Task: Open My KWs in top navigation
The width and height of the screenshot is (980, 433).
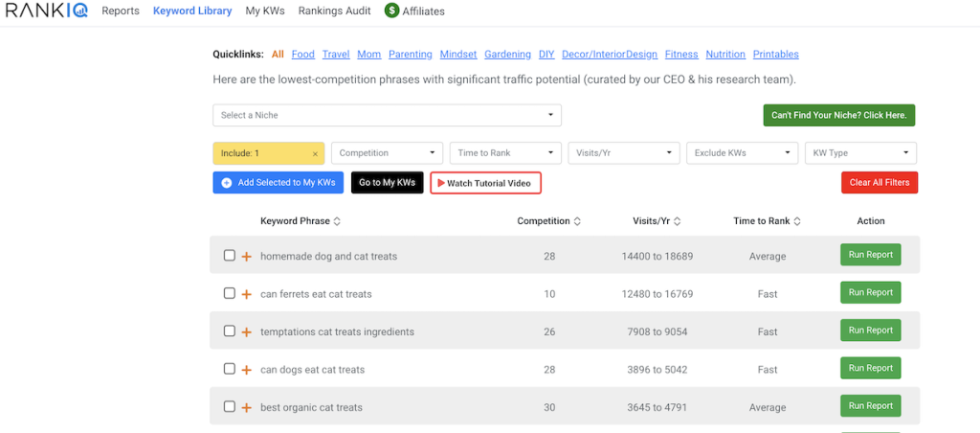Action: (x=265, y=11)
